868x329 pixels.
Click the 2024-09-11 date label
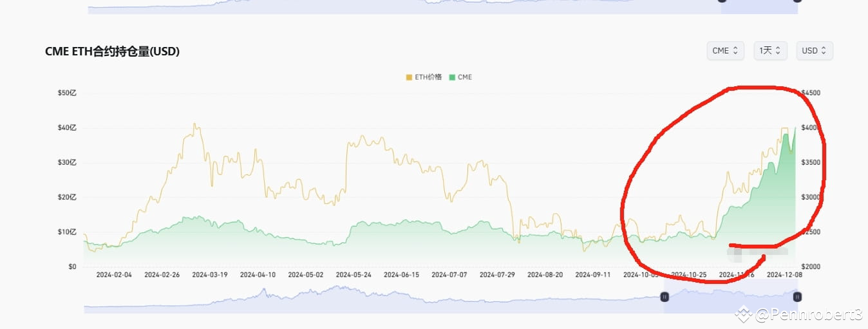[592, 274]
